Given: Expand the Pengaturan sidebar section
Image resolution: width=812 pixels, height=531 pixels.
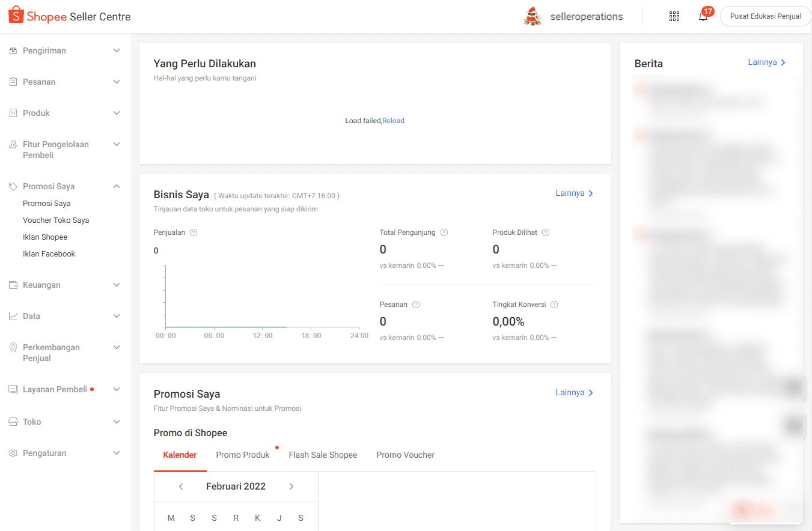Looking at the screenshot, I should point(117,453).
